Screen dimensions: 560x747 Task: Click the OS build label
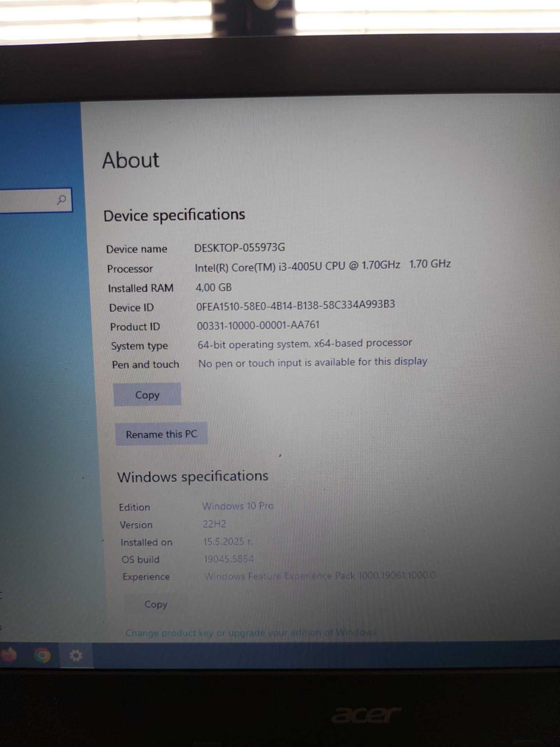pyautogui.click(x=140, y=559)
